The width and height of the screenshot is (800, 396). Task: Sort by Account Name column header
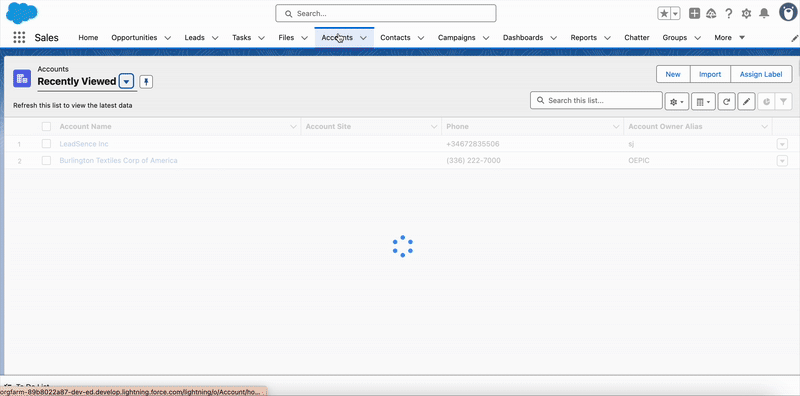85,127
